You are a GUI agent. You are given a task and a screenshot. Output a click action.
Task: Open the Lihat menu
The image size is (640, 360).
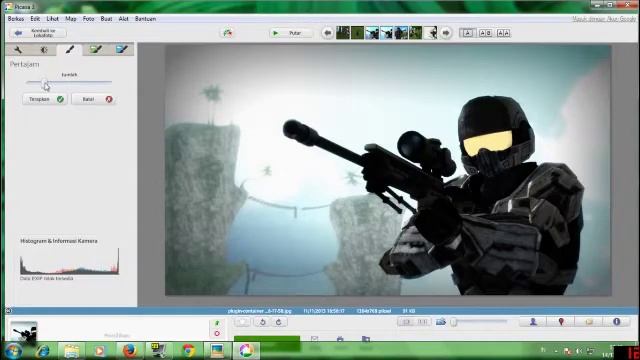click(53, 19)
